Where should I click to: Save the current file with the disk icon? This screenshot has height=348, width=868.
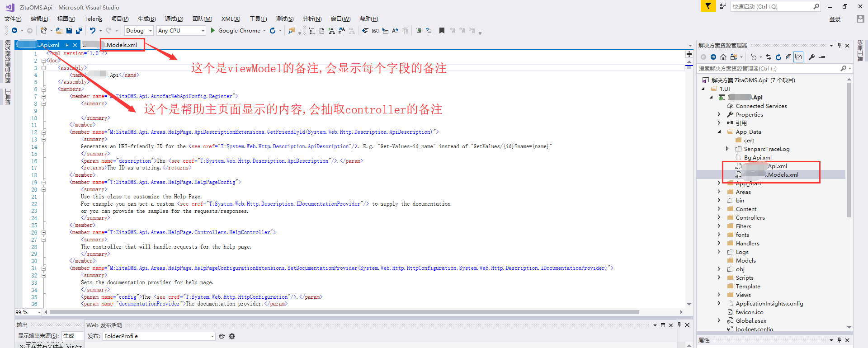point(69,30)
